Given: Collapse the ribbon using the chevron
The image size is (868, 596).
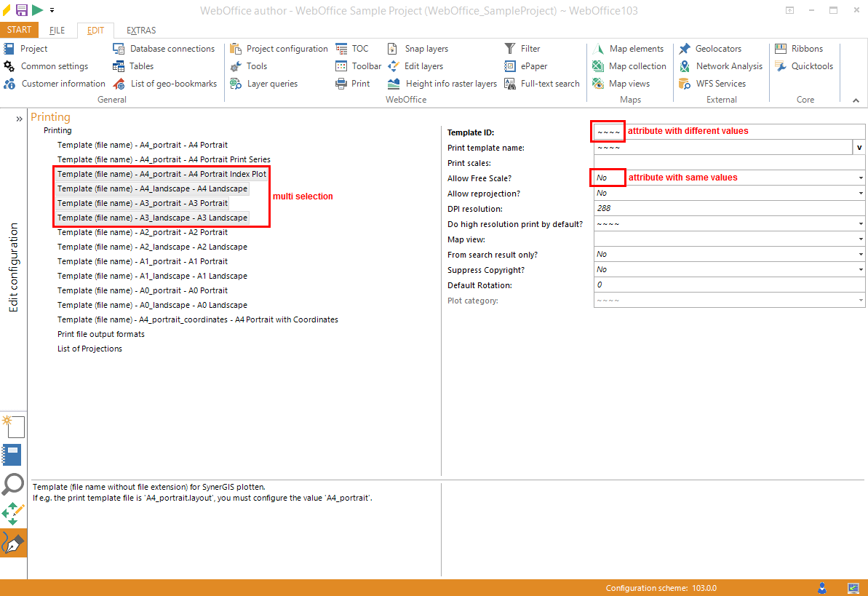Looking at the screenshot, I should tap(856, 99).
